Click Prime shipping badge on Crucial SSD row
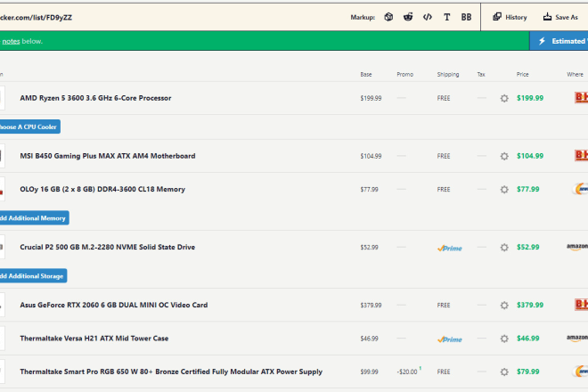The width and height of the screenshot is (588, 392). click(450, 248)
